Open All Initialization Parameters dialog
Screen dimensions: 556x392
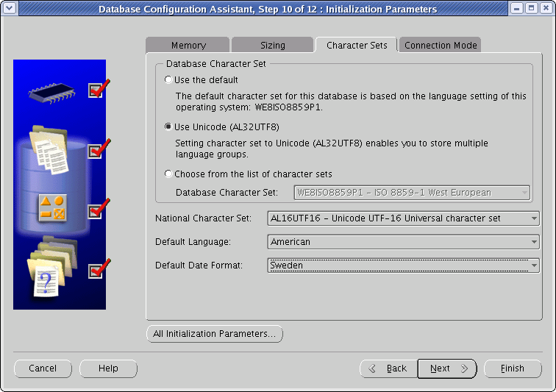coord(215,334)
